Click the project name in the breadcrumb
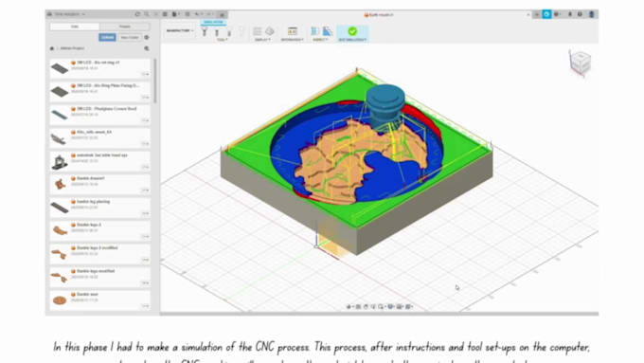This screenshot has width=644, height=363. (x=72, y=48)
